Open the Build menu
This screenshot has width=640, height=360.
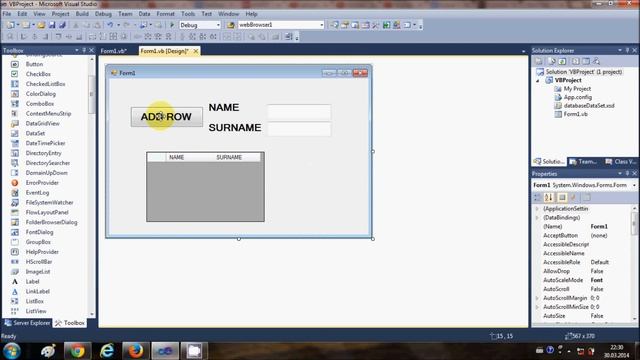(82, 14)
